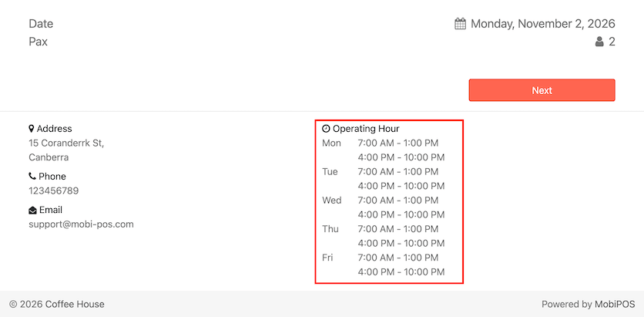Click the telephone icon beside Phone
Screen dimensions: 644x317
(x=32, y=177)
